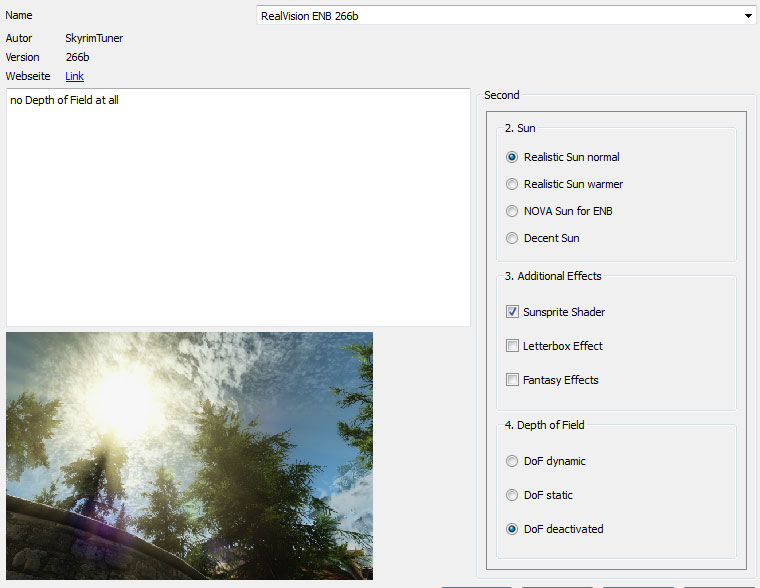This screenshot has height=588, width=760.
Task: Choose Realistic Sun warmer
Action: [x=512, y=184]
